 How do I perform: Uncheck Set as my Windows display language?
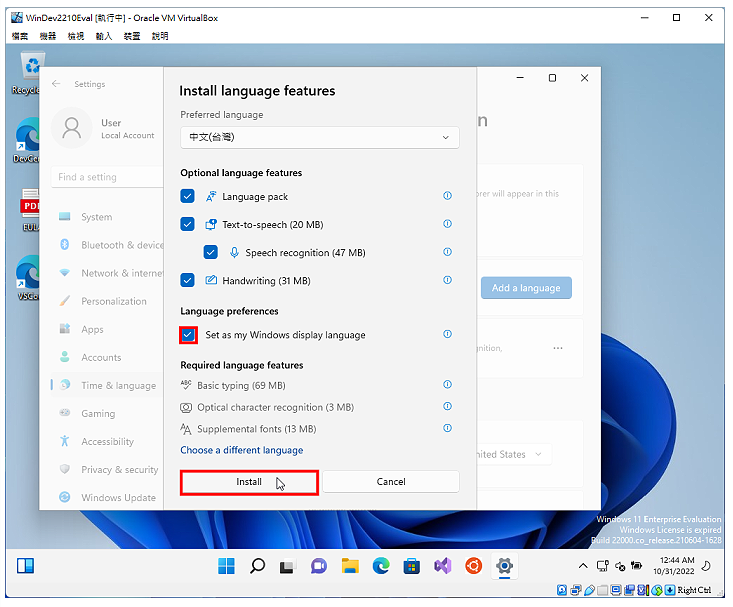[188, 335]
